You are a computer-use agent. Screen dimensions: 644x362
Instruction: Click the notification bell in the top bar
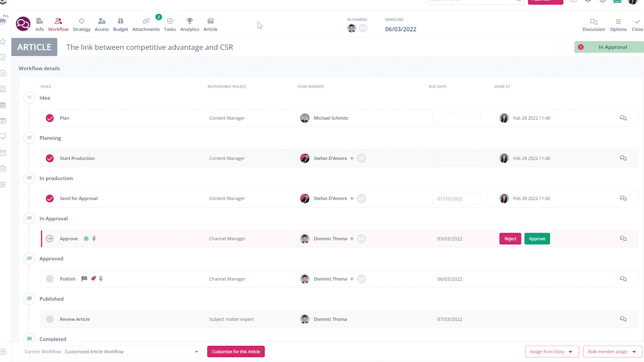(x=588, y=3)
